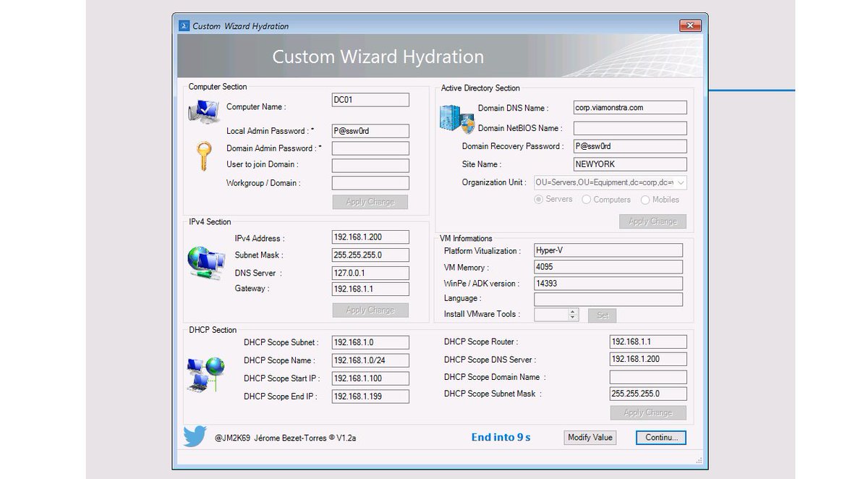
Task: Click the gold key icon
Action: click(x=204, y=156)
